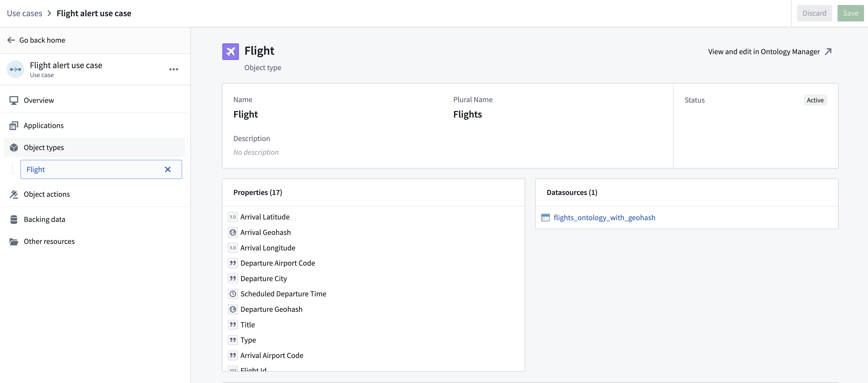Open Other resources in the sidebar
Screen dimensions: 868x383
(94, 241)
